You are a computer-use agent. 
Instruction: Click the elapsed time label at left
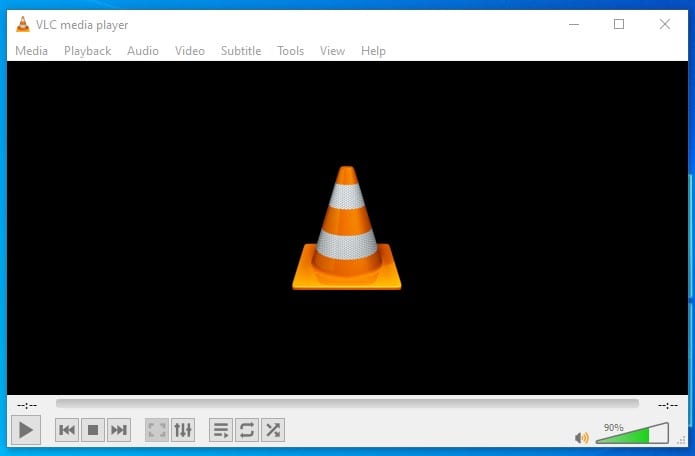point(27,405)
